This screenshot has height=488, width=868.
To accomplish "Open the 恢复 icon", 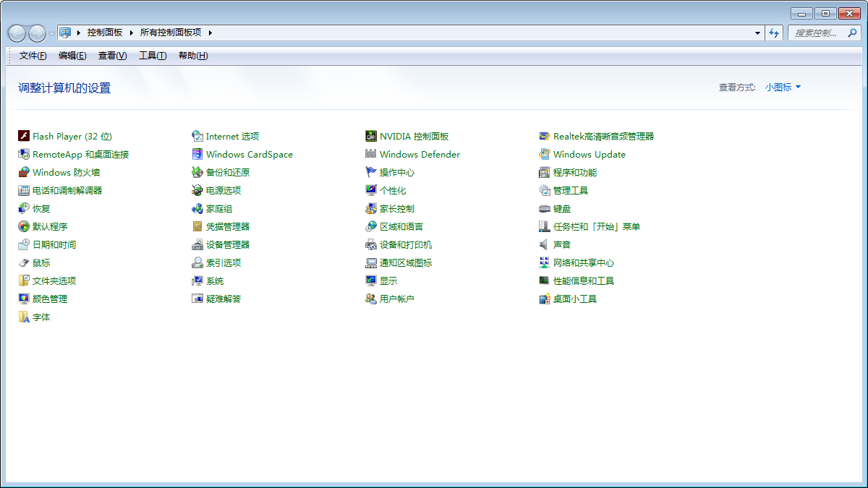I will coord(24,208).
